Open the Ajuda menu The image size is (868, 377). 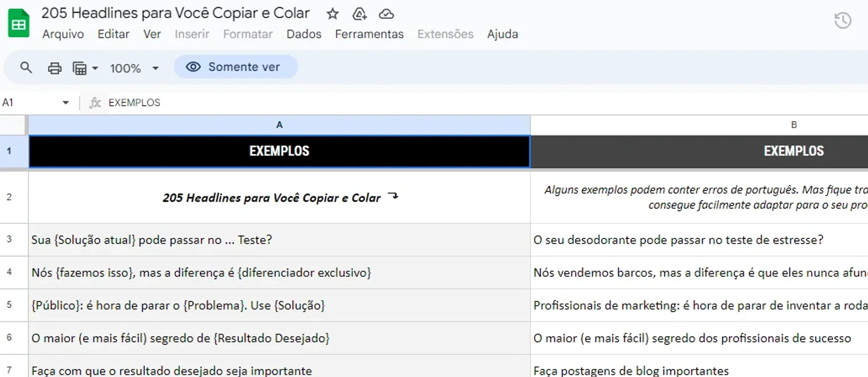502,34
